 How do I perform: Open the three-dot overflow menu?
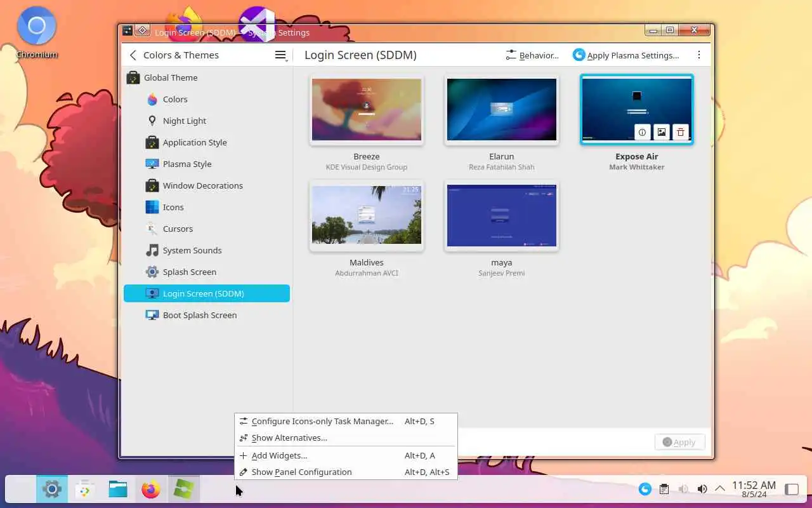pyautogui.click(x=699, y=55)
